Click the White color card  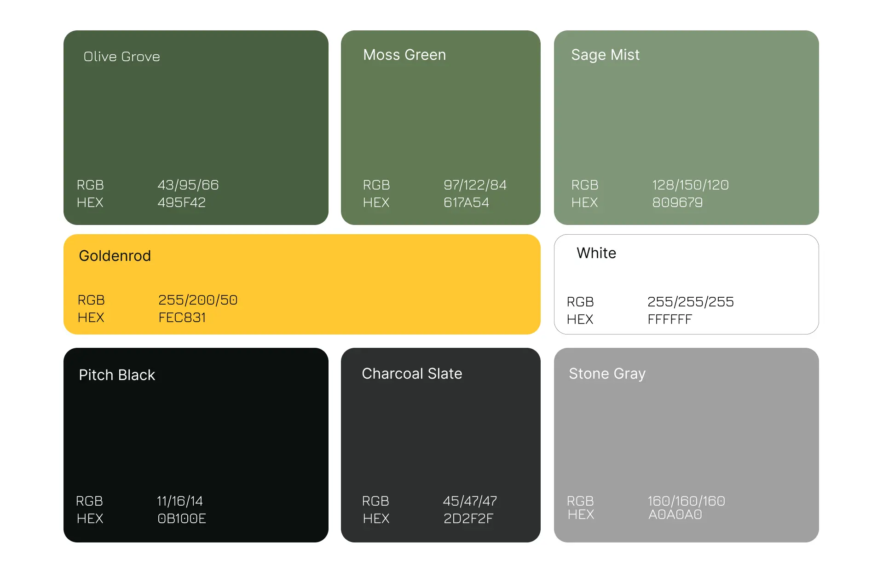click(x=686, y=276)
